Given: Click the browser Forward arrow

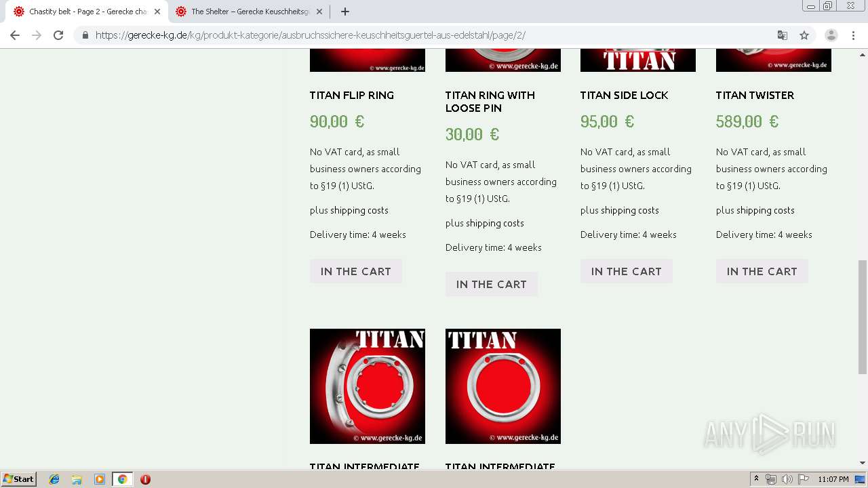Looking at the screenshot, I should pos(37,35).
